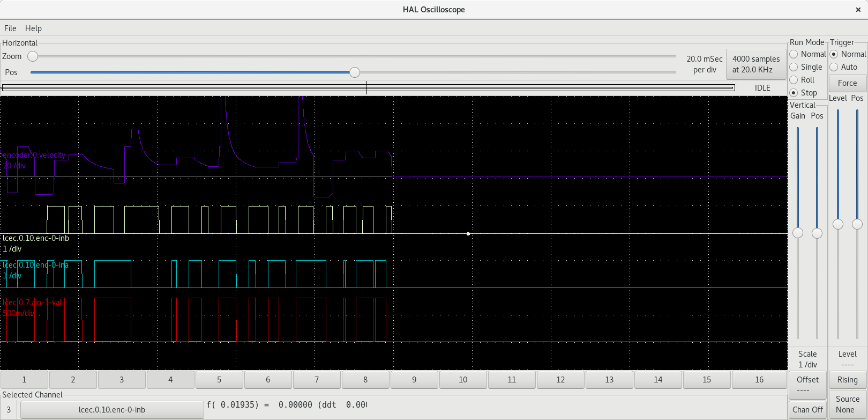
Task: Select channel 11 button
Action: [x=512, y=380]
